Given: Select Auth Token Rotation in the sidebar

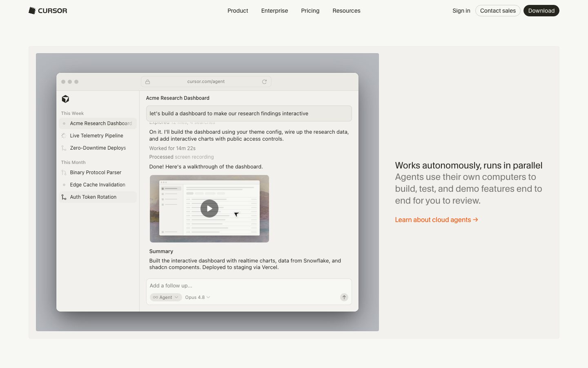Looking at the screenshot, I should pyautogui.click(x=98, y=197).
